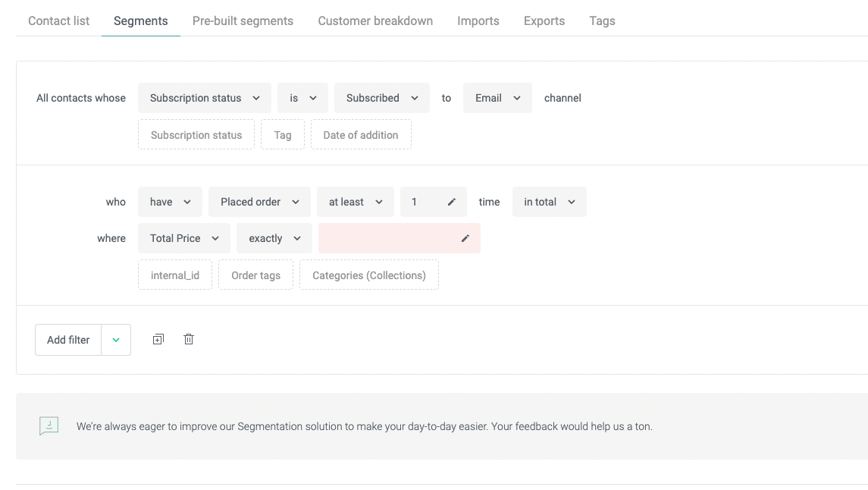Go to the Imports tab
The image size is (868, 490).
point(478,21)
